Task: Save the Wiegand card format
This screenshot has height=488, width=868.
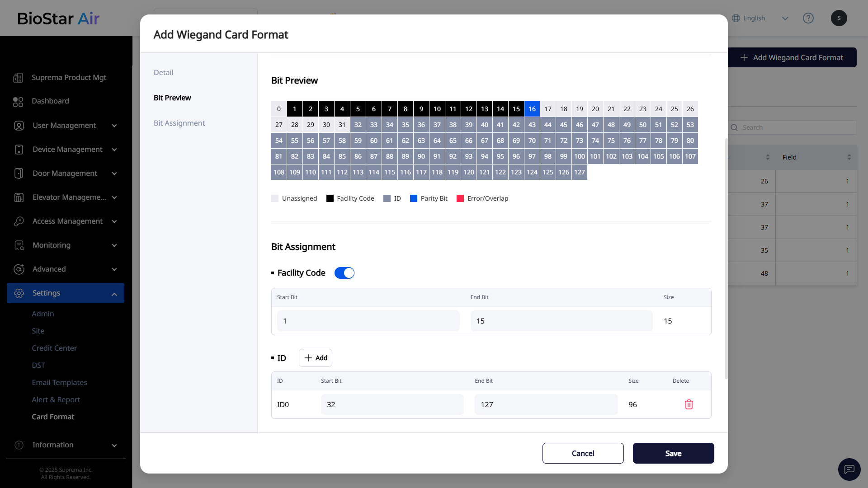Action: pyautogui.click(x=673, y=453)
